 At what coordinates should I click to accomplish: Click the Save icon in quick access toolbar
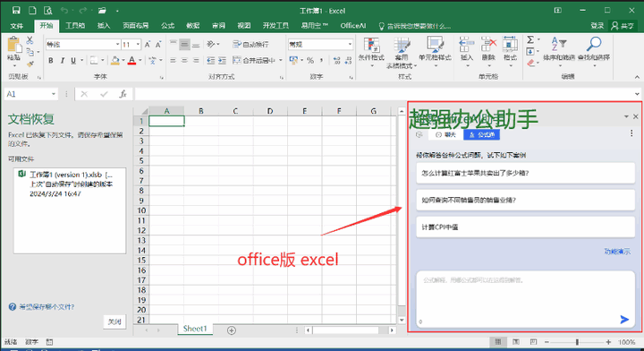(x=16, y=10)
